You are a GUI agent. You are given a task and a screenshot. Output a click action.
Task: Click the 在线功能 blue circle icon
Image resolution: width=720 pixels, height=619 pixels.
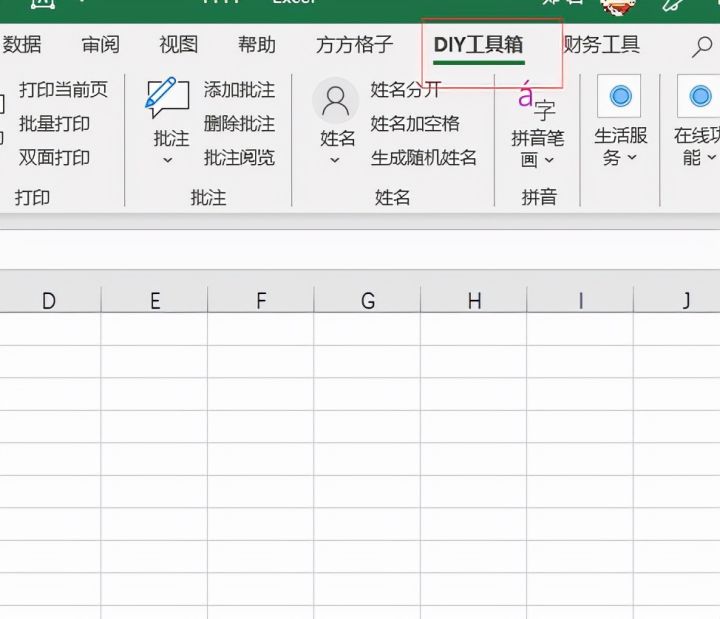coord(699,96)
